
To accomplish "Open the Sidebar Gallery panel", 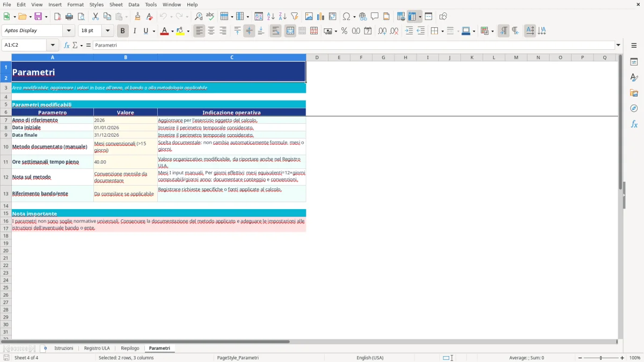I will pos(634,93).
